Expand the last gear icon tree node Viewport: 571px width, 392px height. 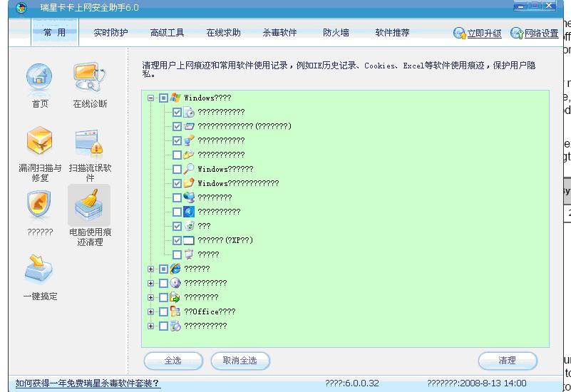click(150, 326)
